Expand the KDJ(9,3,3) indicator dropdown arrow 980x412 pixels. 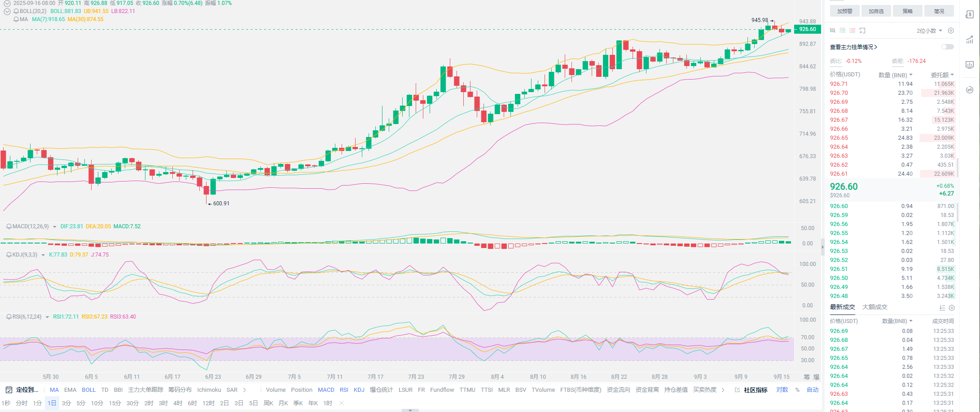[x=43, y=255]
